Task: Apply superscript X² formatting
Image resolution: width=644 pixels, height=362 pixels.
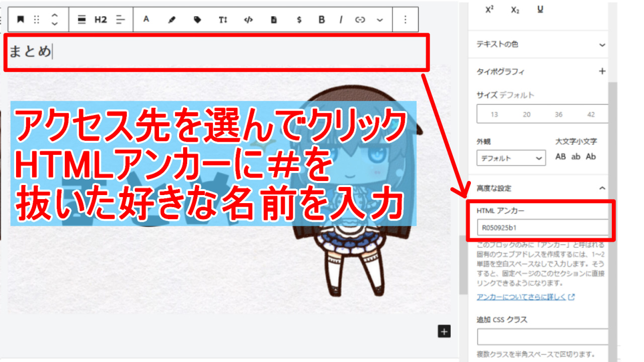Action: click(490, 10)
